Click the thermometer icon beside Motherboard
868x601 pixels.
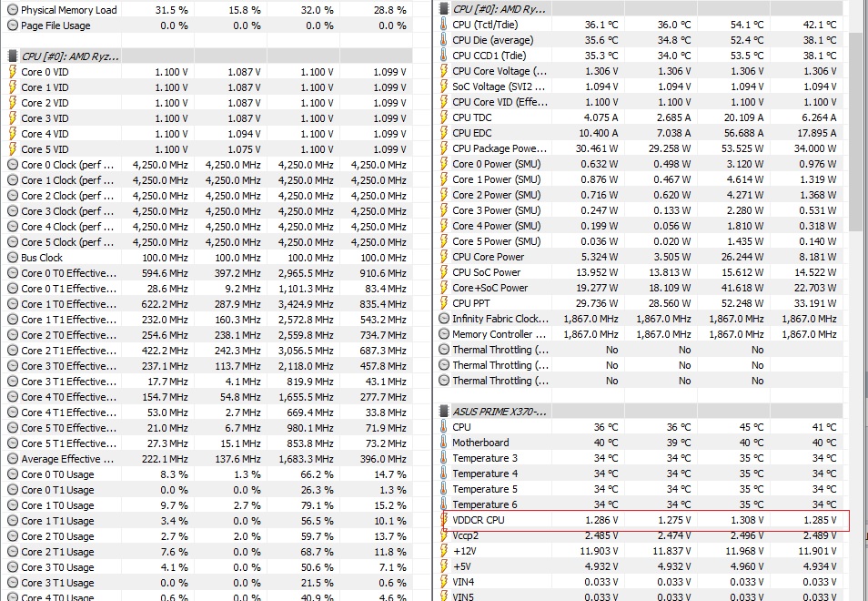tap(443, 443)
